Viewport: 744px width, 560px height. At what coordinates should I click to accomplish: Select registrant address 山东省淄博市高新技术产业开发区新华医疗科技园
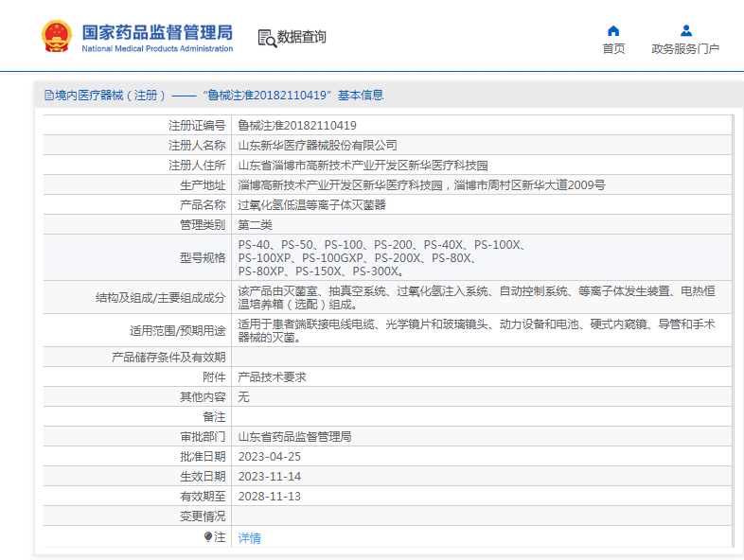coord(363,166)
